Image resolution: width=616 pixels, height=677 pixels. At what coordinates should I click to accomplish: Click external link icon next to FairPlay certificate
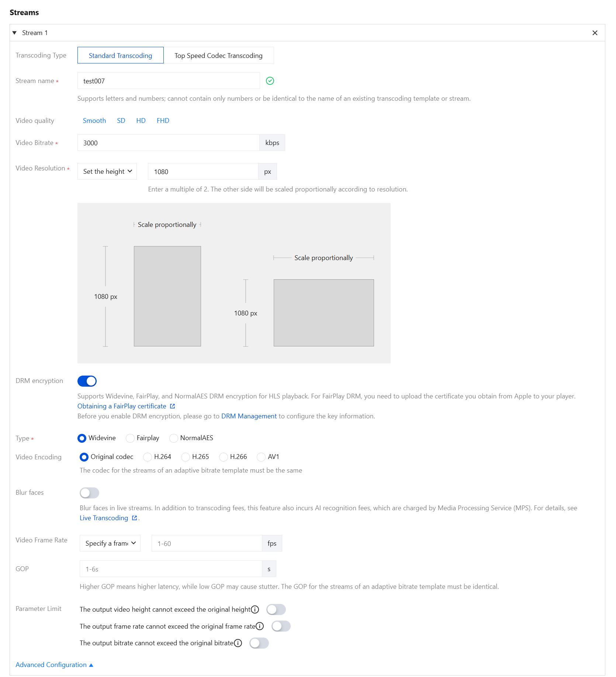point(172,406)
